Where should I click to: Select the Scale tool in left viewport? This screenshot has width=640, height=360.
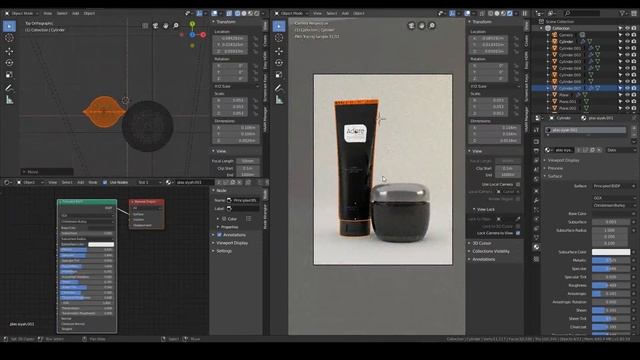point(9,75)
